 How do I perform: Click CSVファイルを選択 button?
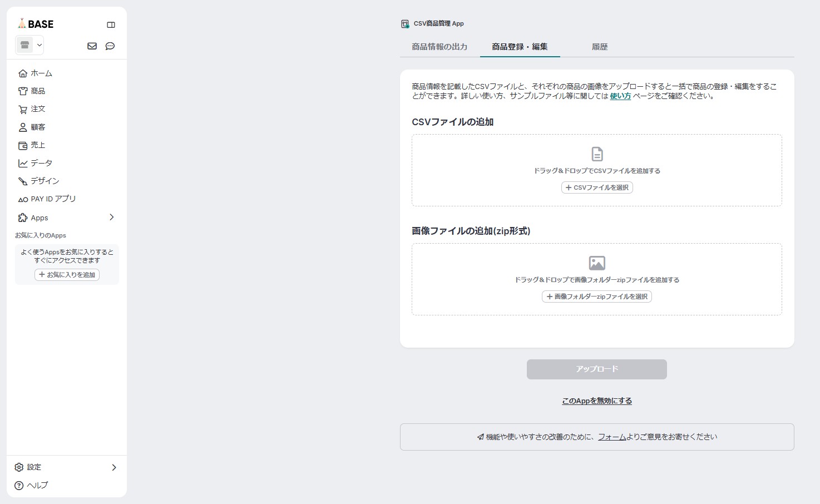[597, 187]
